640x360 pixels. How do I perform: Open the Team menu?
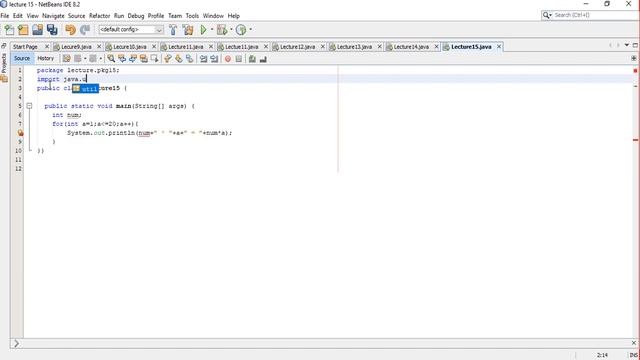click(175, 16)
